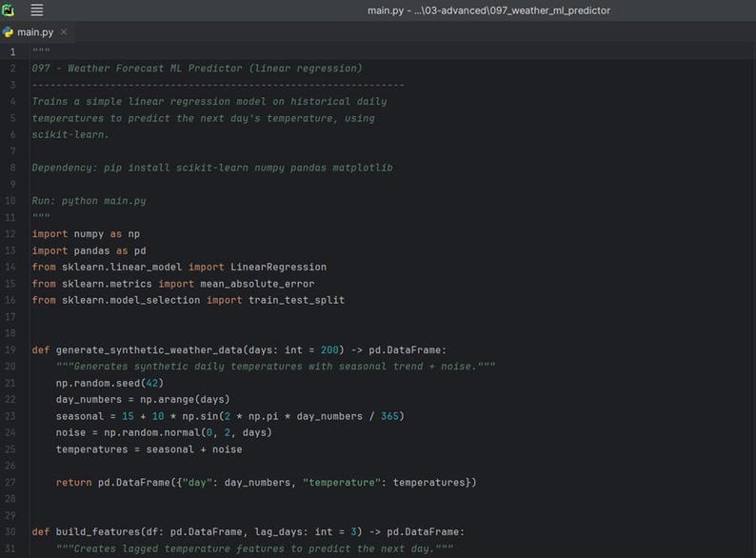Select the main.py editor tab

pos(35,32)
